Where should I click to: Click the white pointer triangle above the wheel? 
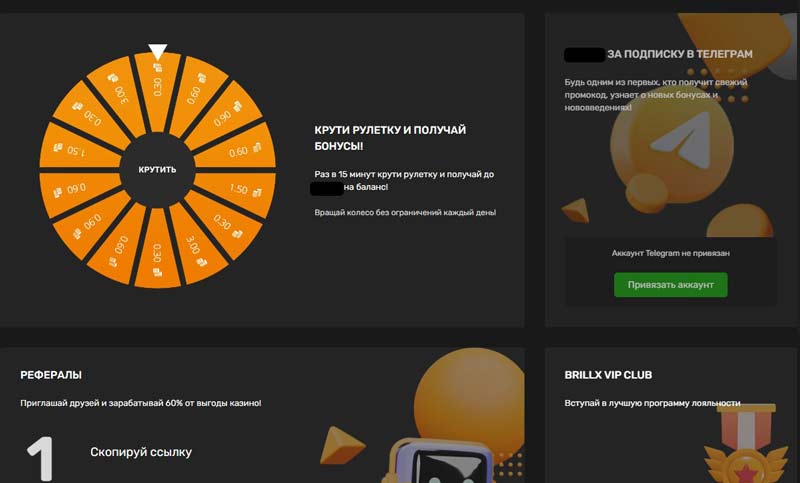[158, 52]
